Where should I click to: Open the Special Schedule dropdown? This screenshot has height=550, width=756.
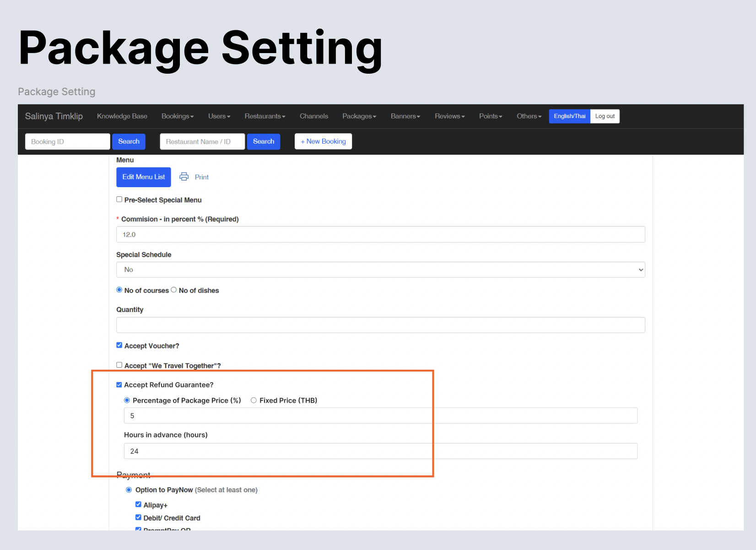tap(380, 270)
